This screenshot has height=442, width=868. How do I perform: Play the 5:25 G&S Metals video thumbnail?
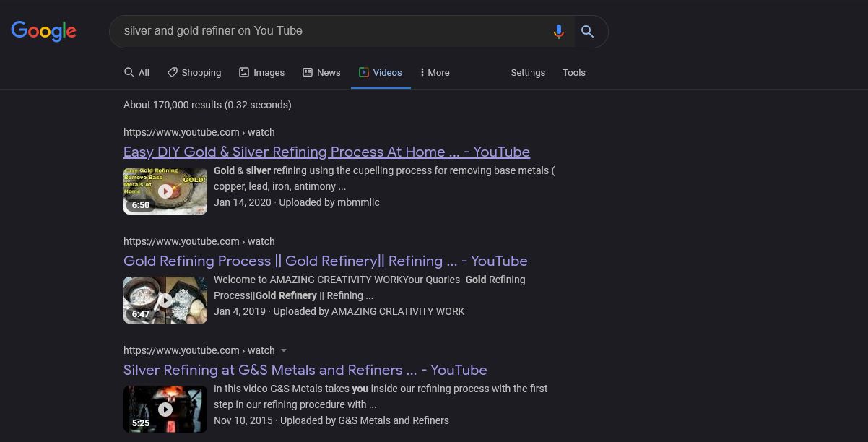point(165,409)
